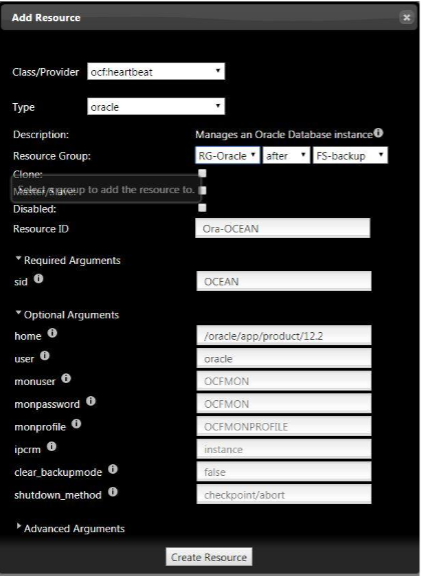Click the clear_backupmode info icon
The width and height of the screenshot is (422, 576).
pos(113,469)
